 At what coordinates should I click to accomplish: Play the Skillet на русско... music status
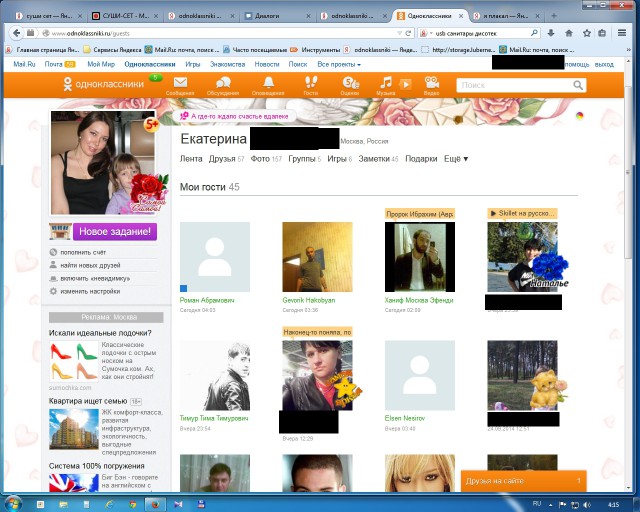(522, 213)
